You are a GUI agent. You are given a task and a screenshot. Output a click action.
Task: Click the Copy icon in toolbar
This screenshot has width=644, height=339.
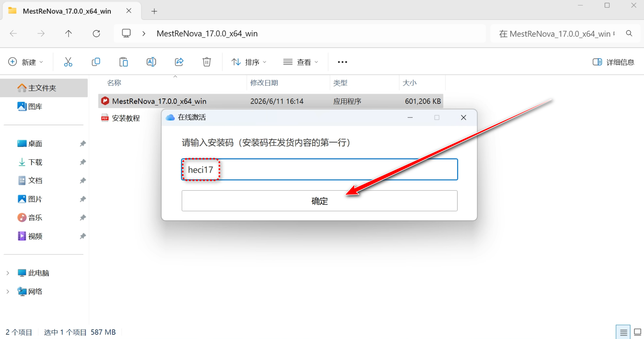[96, 62]
